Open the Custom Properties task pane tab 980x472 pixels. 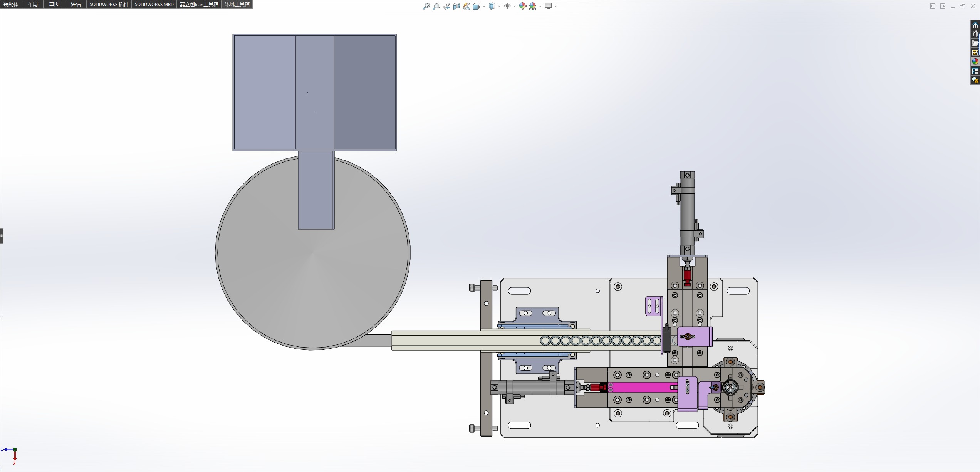[x=975, y=71]
